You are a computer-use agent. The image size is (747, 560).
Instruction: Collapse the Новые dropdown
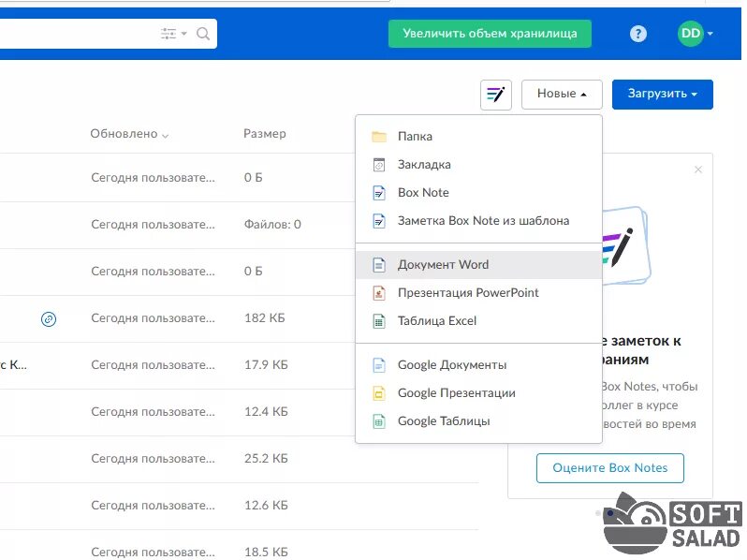pyautogui.click(x=562, y=94)
